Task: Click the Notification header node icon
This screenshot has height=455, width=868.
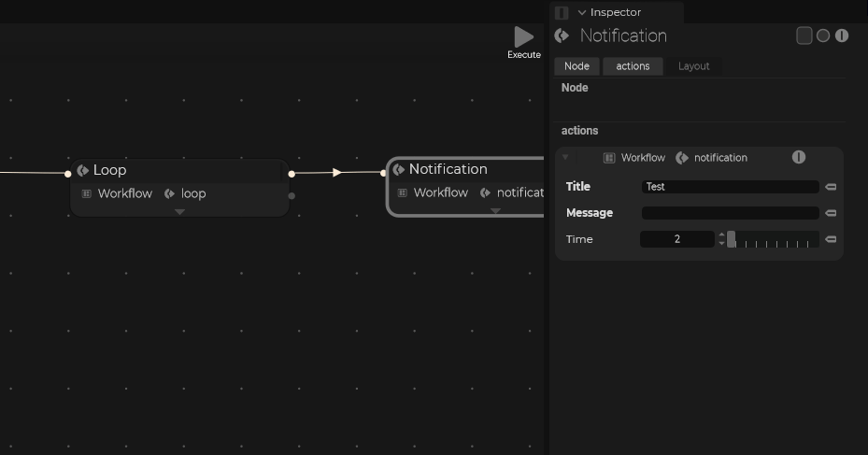Action: pos(562,36)
